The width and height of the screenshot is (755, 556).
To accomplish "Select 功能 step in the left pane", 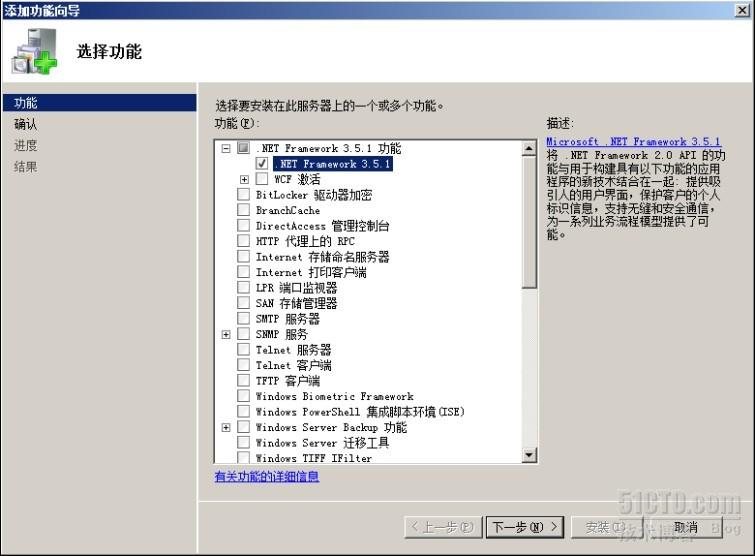I will [99, 103].
